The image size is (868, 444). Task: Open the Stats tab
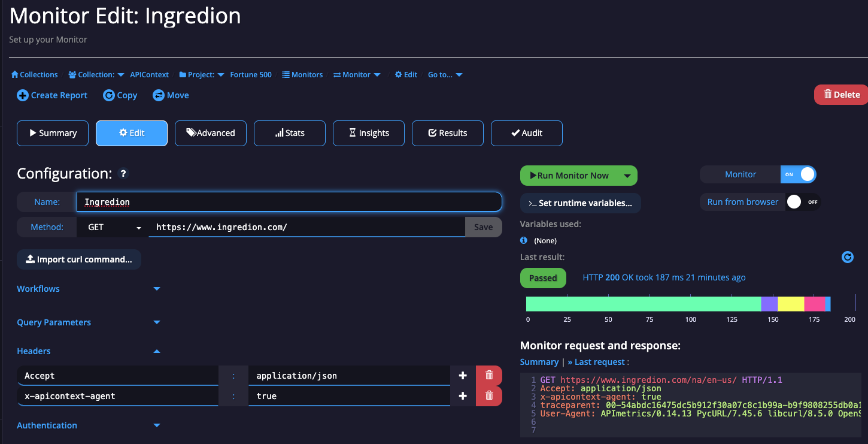click(289, 133)
